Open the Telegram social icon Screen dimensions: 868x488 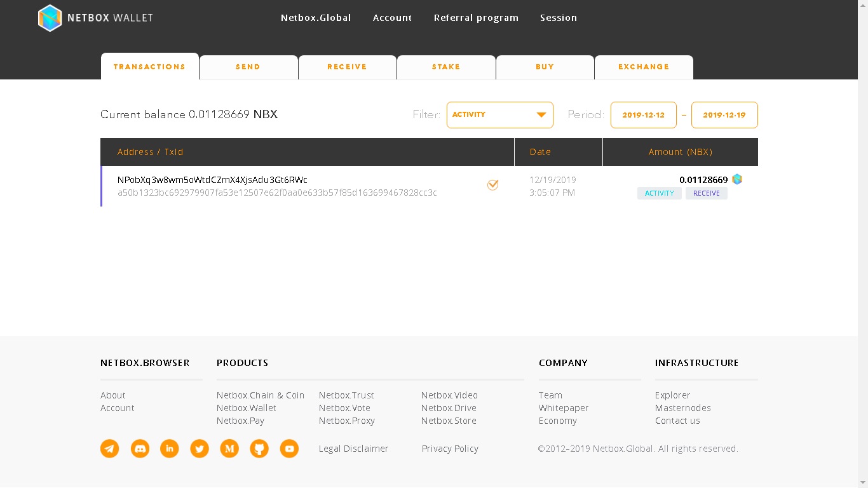coord(110,449)
